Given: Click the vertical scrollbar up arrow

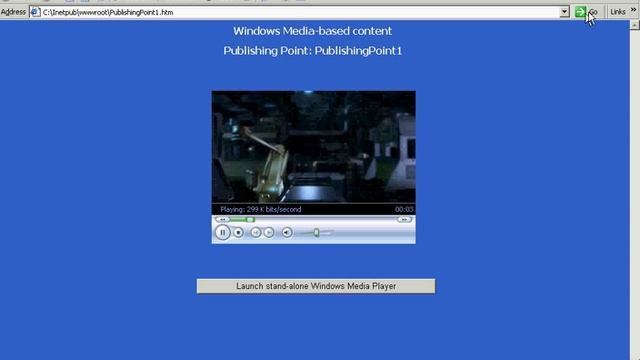Looking at the screenshot, I should [634, 25].
